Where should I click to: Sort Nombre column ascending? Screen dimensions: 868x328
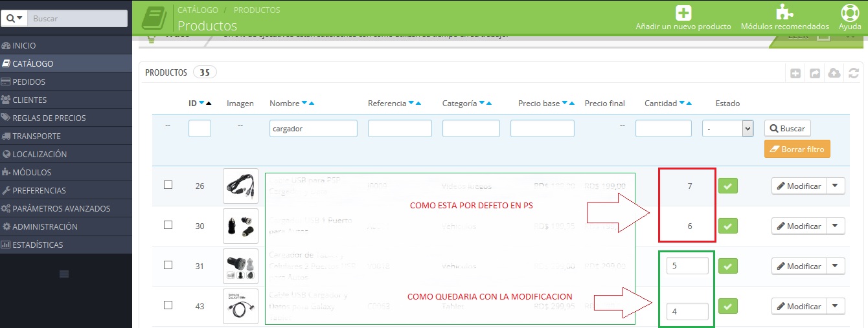[x=312, y=104]
